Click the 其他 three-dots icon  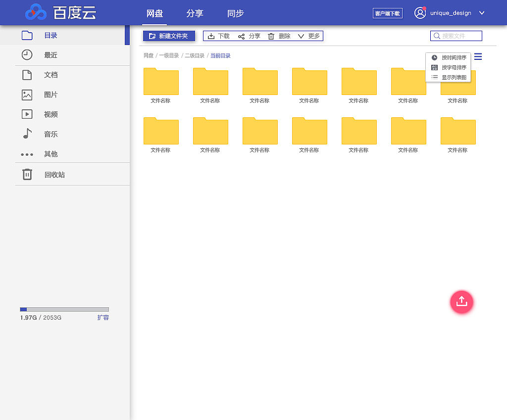(27, 154)
